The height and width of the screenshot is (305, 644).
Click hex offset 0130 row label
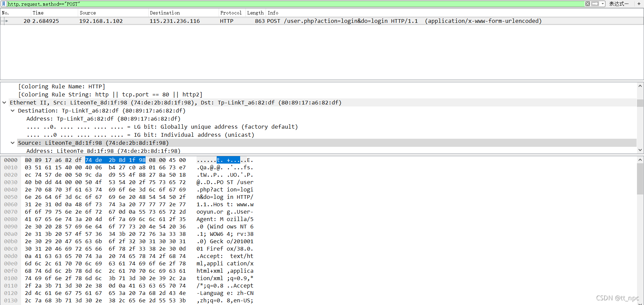click(x=11, y=301)
